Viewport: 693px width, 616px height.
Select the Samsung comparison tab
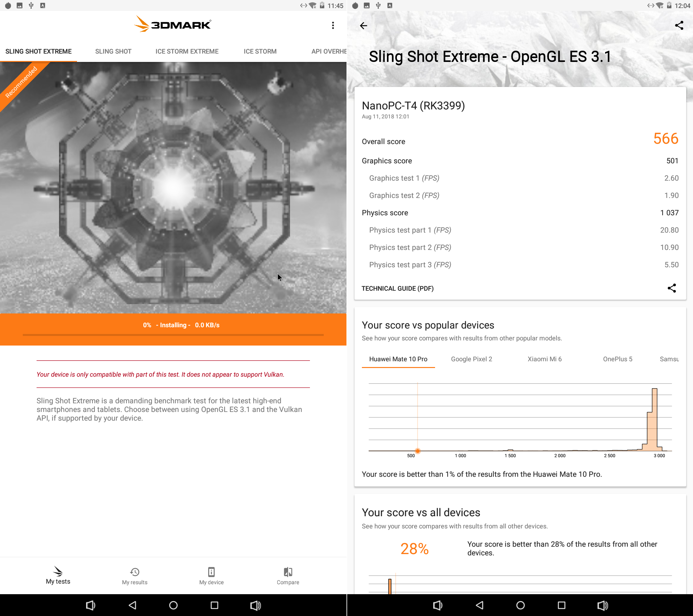pos(669,359)
